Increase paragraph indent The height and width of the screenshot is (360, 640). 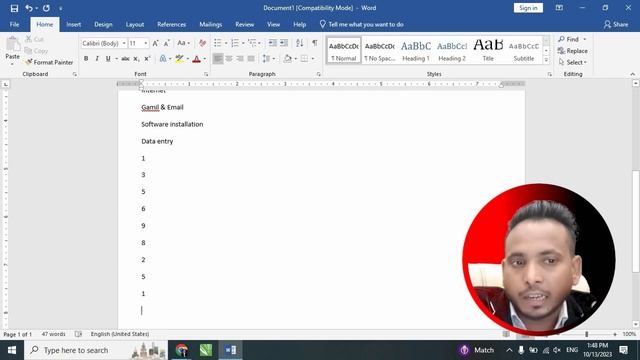click(x=284, y=43)
